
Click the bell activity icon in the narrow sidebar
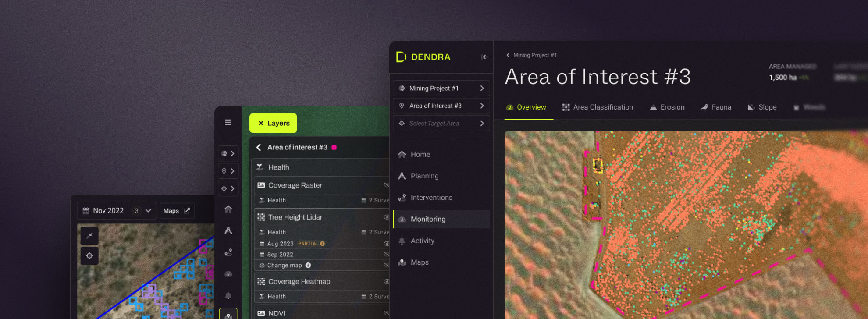(228, 295)
